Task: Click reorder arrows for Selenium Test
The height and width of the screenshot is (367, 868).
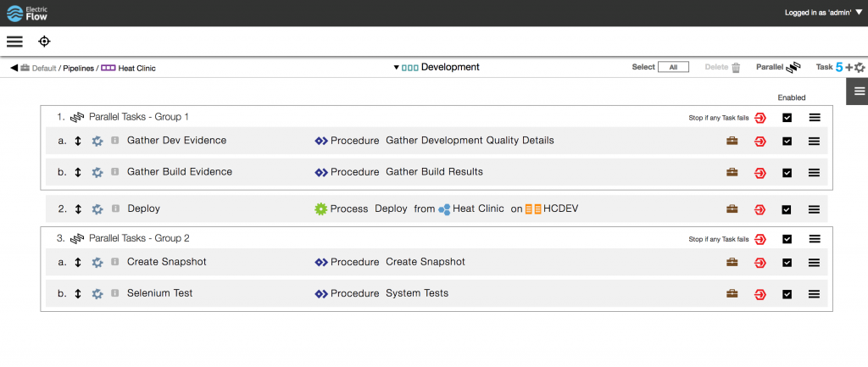Action: pos(78,294)
